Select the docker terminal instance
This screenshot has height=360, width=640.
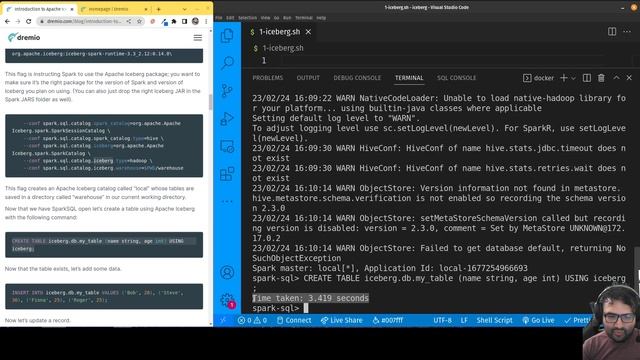(539, 78)
